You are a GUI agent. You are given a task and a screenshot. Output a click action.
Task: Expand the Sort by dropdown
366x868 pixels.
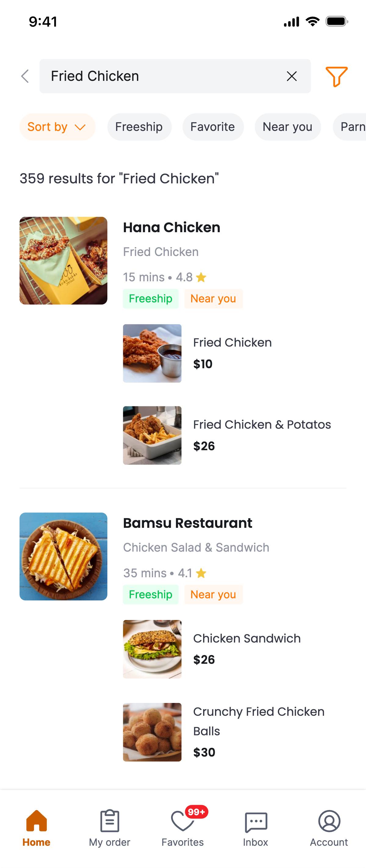tap(57, 127)
